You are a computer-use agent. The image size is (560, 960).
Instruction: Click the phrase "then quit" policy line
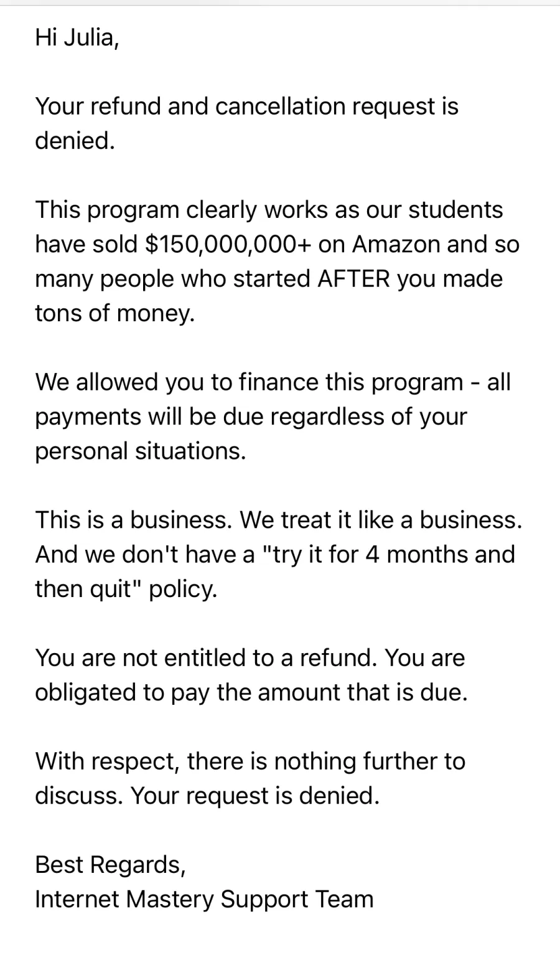coord(126,589)
